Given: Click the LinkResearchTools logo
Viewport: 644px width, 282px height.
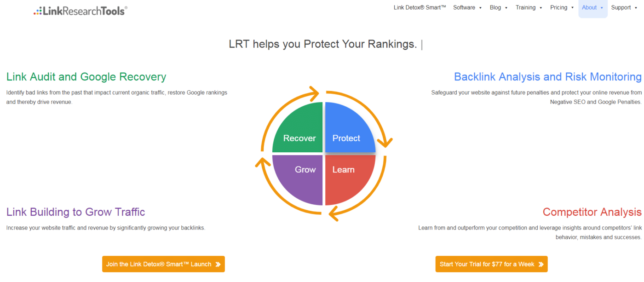Looking at the screenshot, I should coord(80,11).
